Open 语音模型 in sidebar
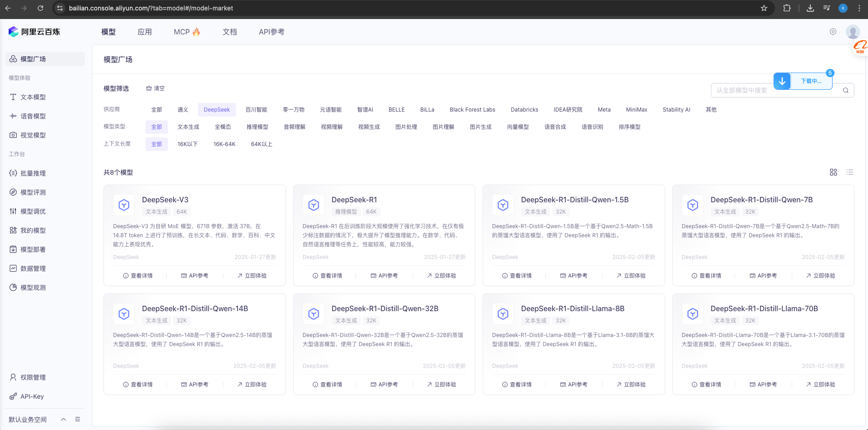The height and width of the screenshot is (430, 868). click(45, 116)
